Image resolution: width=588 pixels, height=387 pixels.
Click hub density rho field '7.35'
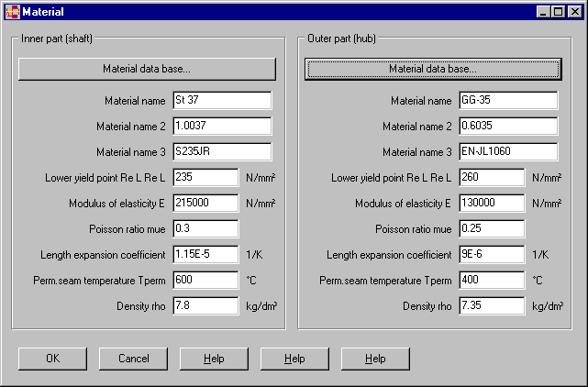[x=491, y=306]
